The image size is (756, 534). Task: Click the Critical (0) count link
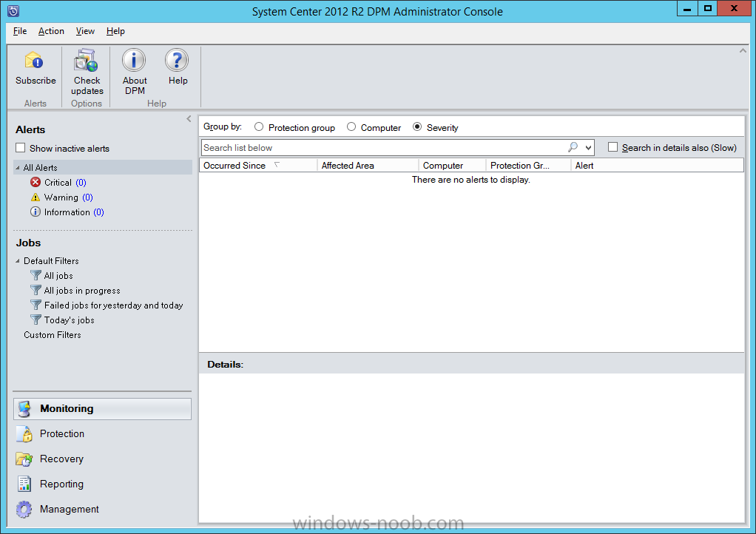click(81, 183)
